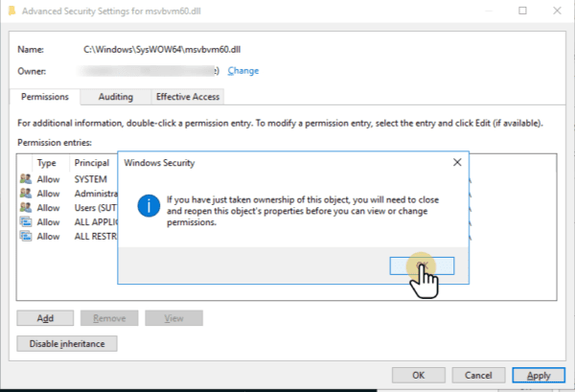The width and height of the screenshot is (575, 392).
Task: Sort entries by the Type column header
Action: pos(47,164)
